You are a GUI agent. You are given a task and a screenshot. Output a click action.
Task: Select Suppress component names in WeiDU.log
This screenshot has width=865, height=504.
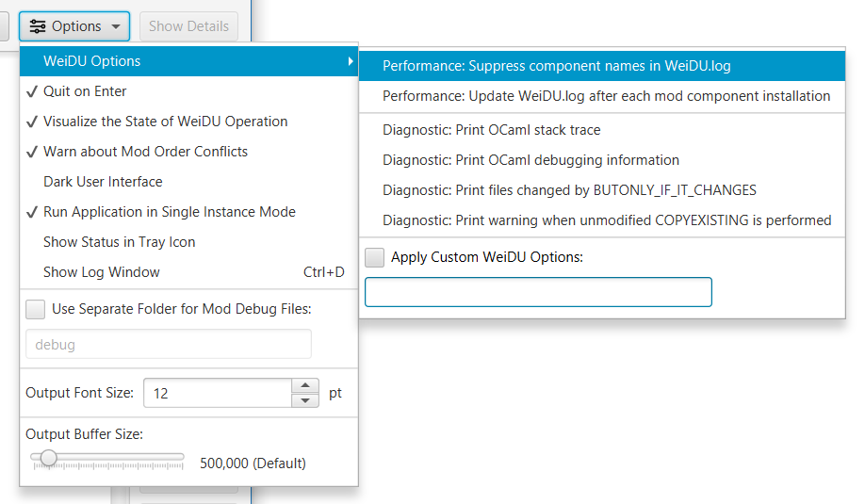(556, 66)
